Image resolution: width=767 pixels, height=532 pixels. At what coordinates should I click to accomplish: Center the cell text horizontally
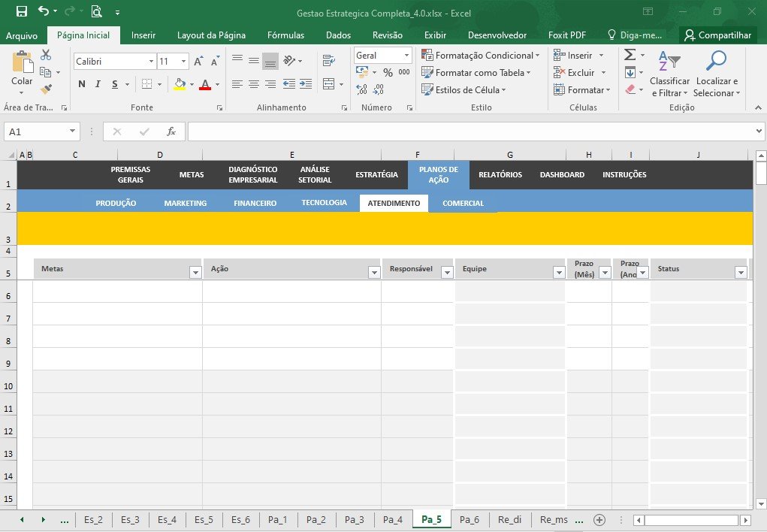(x=254, y=84)
